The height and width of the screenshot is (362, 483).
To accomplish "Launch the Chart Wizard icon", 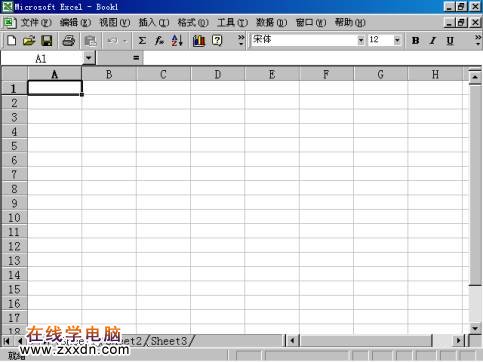I will pyautogui.click(x=199, y=41).
